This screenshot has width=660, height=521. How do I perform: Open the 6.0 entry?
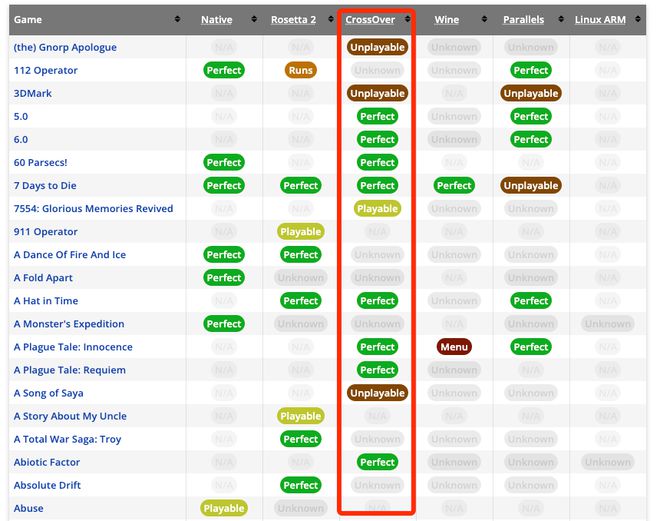(21, 140)
